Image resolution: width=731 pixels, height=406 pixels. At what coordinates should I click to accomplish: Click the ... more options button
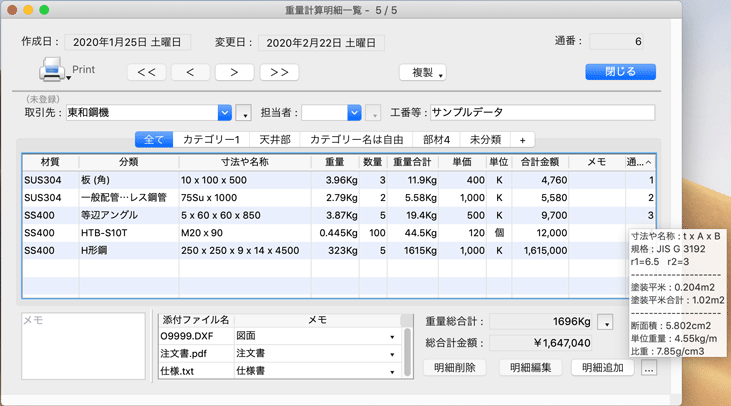649,368
